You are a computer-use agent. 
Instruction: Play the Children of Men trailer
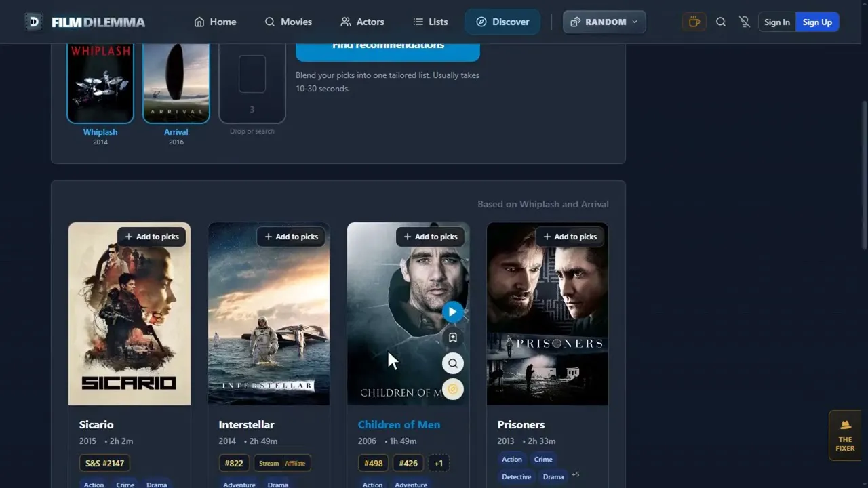coord(453,312)
